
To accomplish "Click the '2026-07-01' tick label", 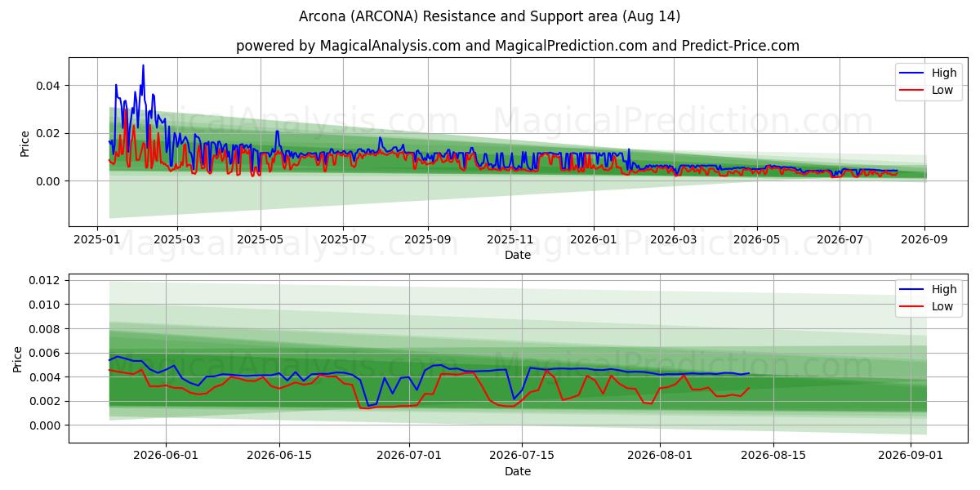I will (x=408, y=455).
